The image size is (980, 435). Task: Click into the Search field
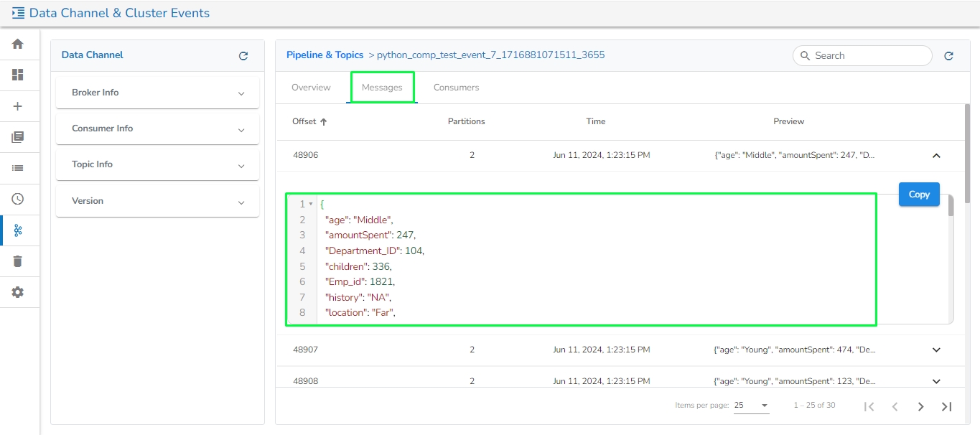869,55
